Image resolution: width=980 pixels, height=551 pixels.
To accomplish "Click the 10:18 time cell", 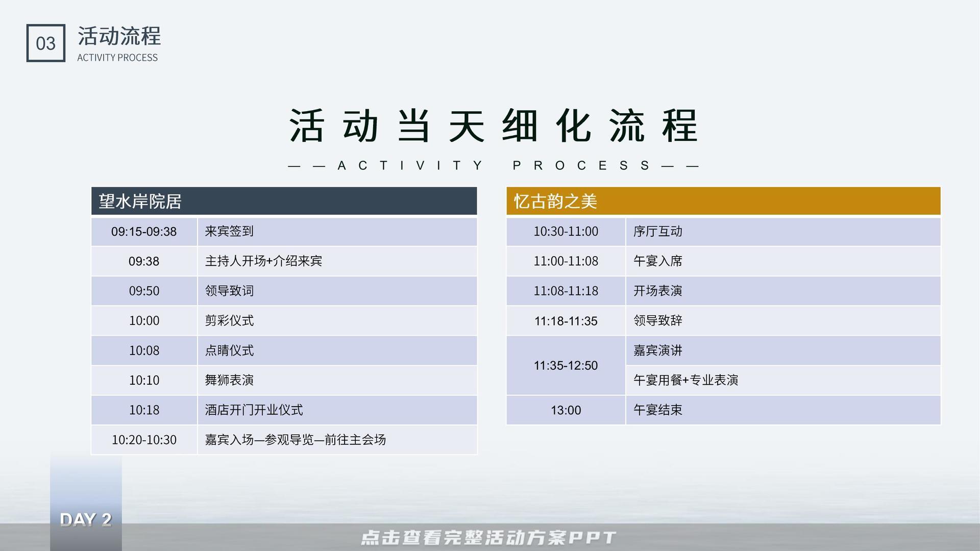I will [144, 410].
